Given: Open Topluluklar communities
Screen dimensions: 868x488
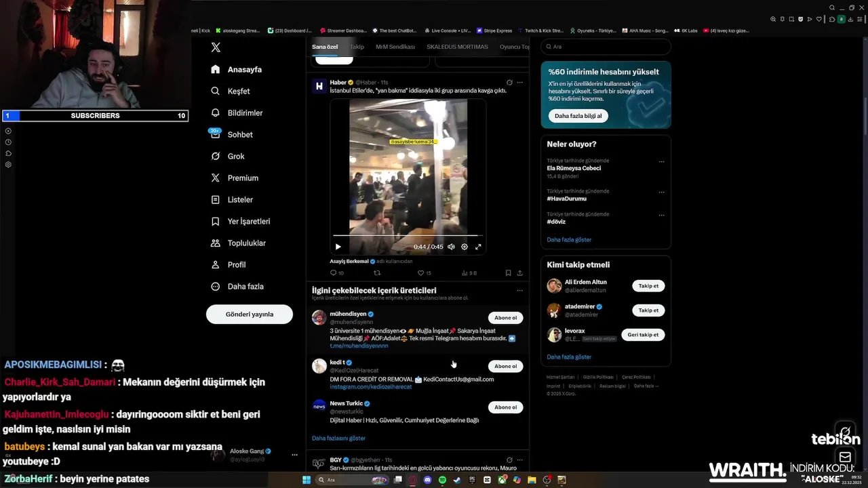Looking at the screenshot, I should point(237,243).
